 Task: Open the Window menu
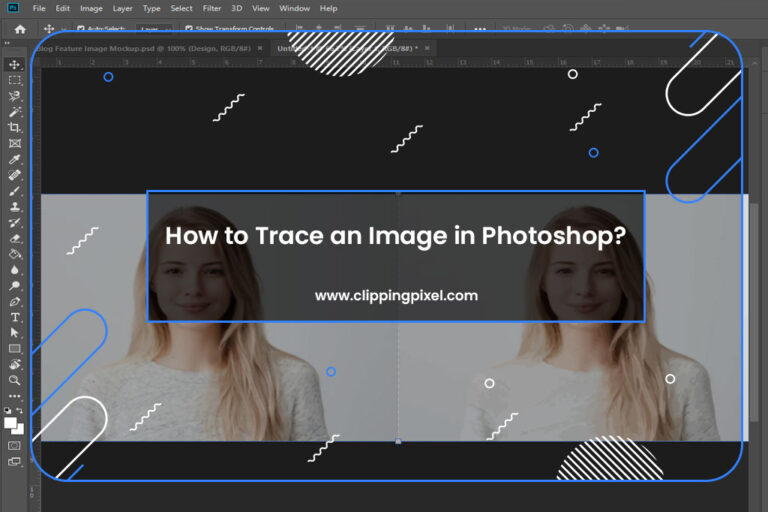pos(294,8)
